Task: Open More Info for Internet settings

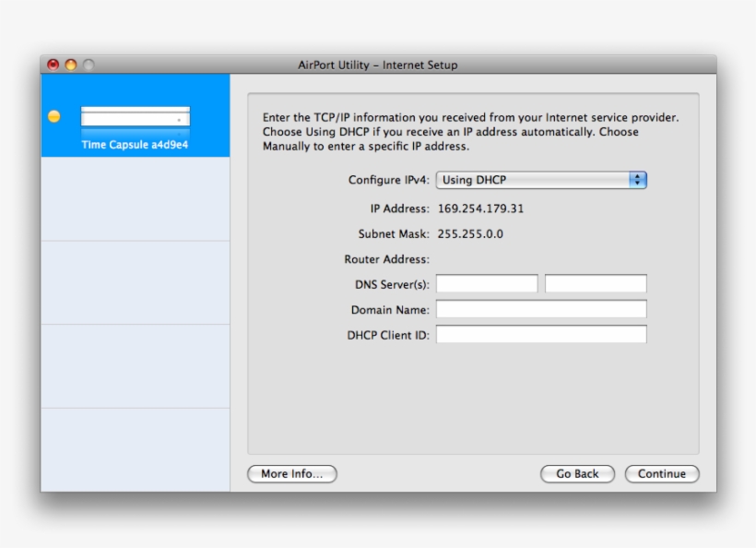Action: 291,473
